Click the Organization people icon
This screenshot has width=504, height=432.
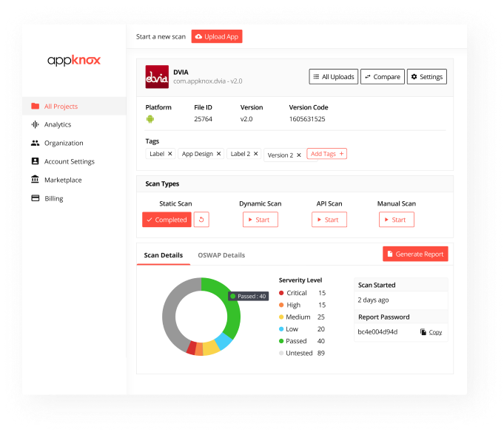click(x=35, y=143)
